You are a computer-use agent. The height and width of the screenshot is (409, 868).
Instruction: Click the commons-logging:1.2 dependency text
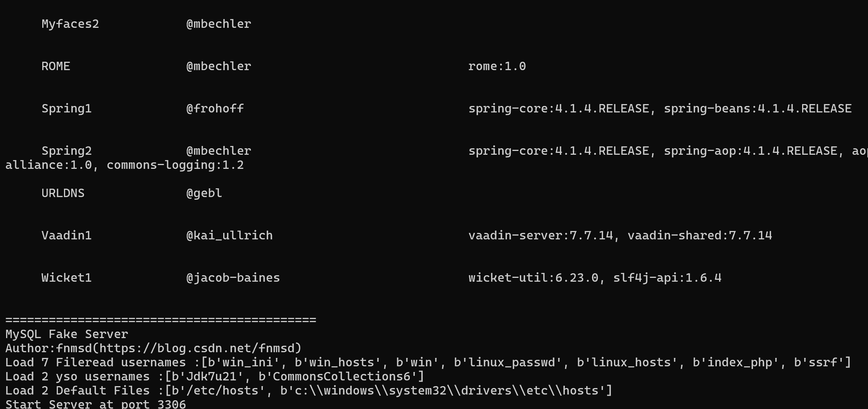[x=175, y=165]
